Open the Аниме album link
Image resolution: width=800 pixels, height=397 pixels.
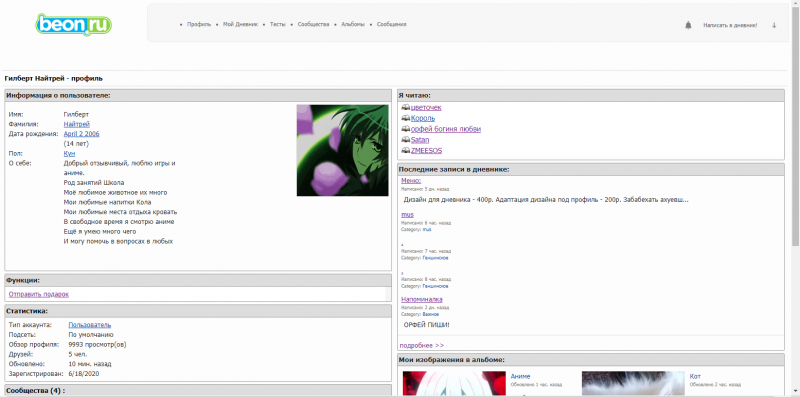[520, 376]
